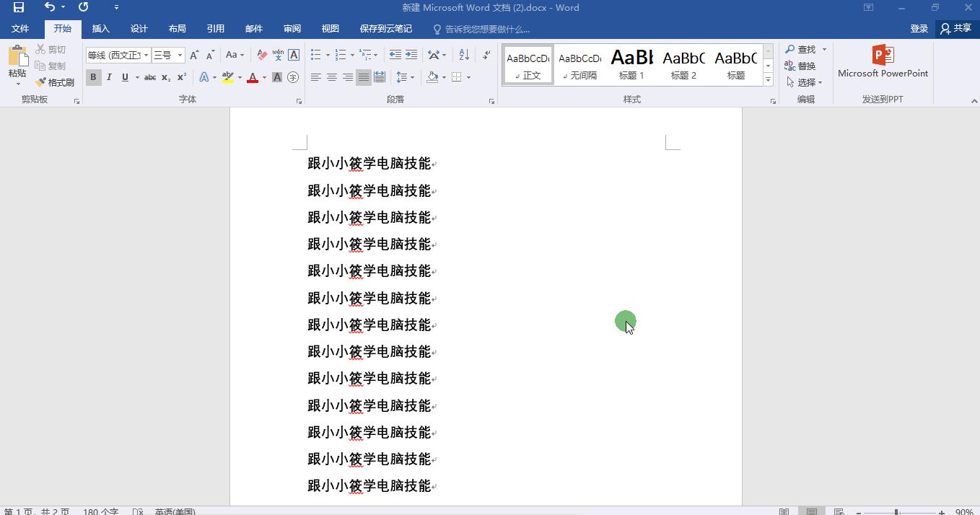This screenshot has width=980, height=515.
Task: Click the Sort icon in Paragraph group
Action: click(464, 54)
